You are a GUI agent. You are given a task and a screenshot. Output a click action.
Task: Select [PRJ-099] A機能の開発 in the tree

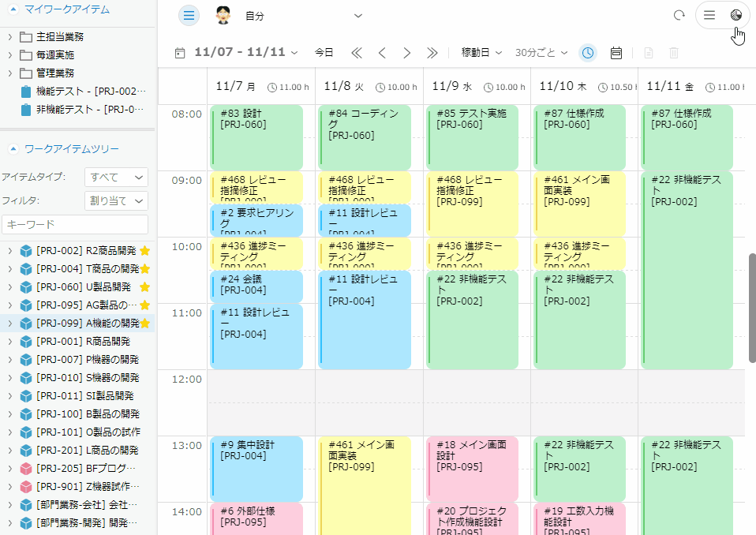pyautogui.click(x=87, y=323)
